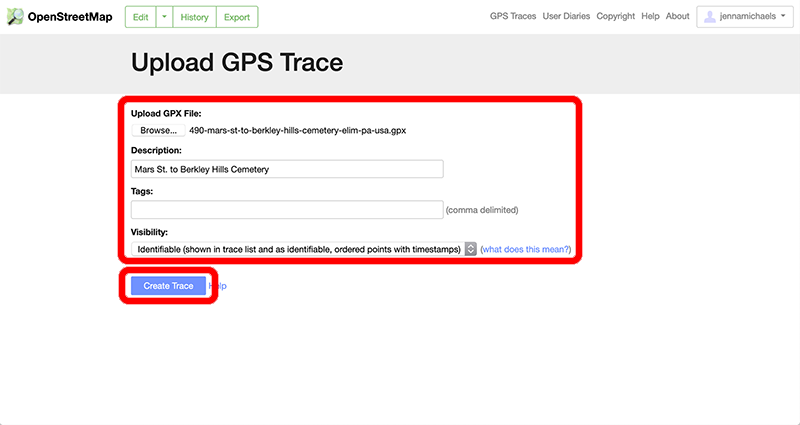Click the Help link beside Create Trace
Viewport: 800px width, 425px height.
(218, 286)
